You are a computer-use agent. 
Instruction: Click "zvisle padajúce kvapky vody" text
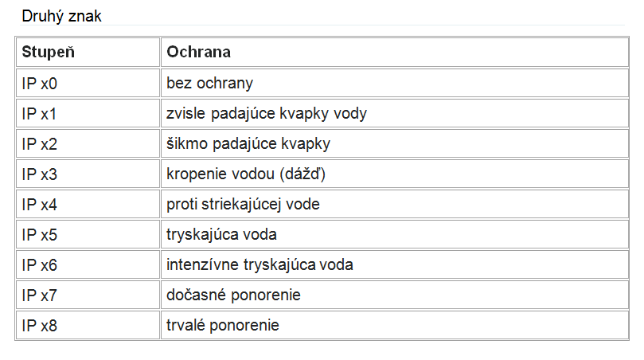point(267,113)
